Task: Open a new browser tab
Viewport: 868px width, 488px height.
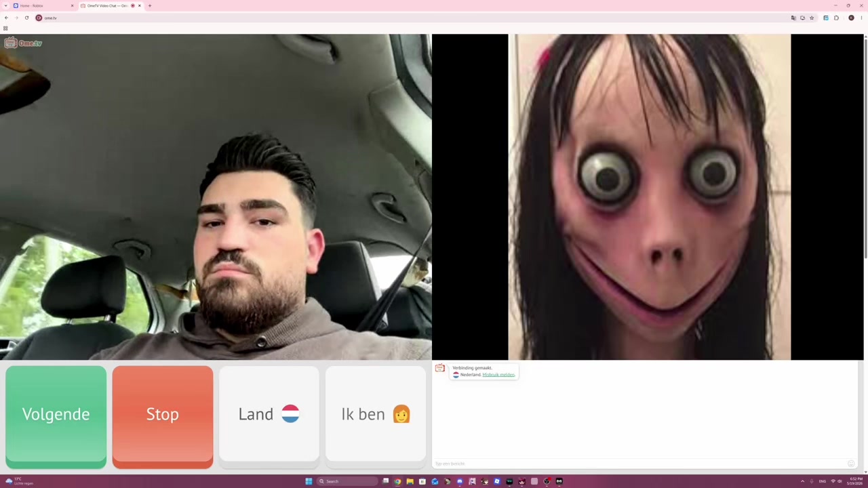Action: point(150,5)
